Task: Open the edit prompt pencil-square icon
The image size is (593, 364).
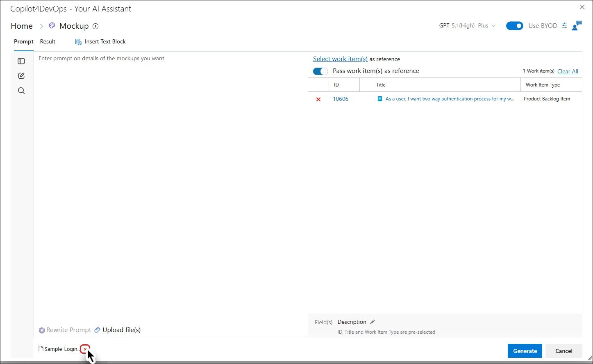Action: [x=21, y=76]
